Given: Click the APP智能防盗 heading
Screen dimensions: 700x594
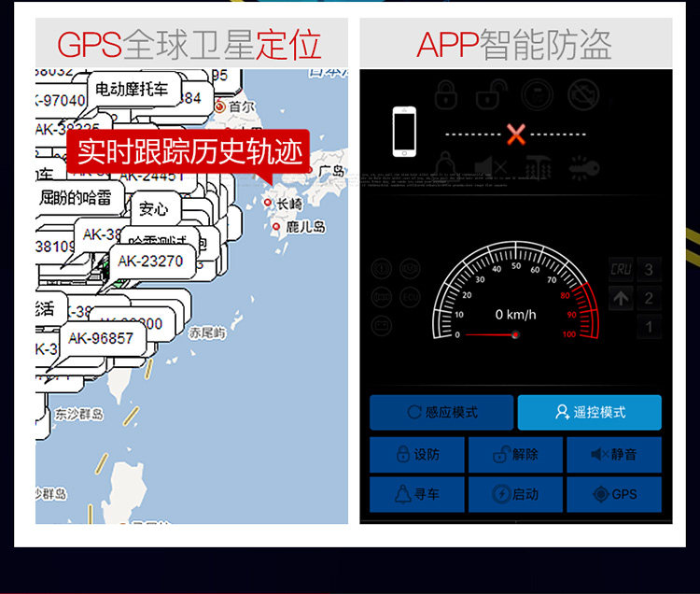Looking at the screenshot, I should (x=514, y=44).
